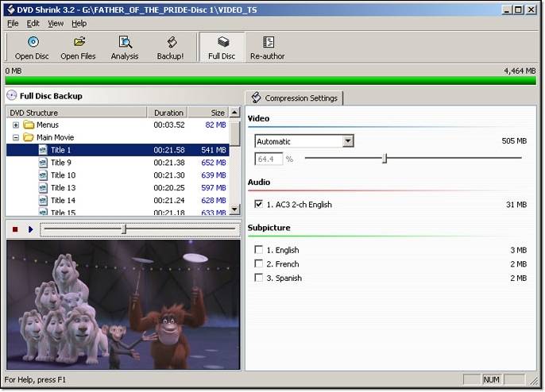Play the video preview
545x392 pixels.
pyautogui.click(x=30, y=229)
